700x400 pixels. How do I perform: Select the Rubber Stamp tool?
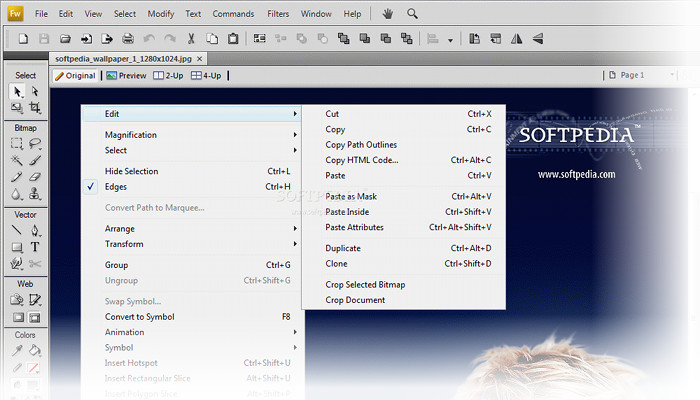pos(35,194)
